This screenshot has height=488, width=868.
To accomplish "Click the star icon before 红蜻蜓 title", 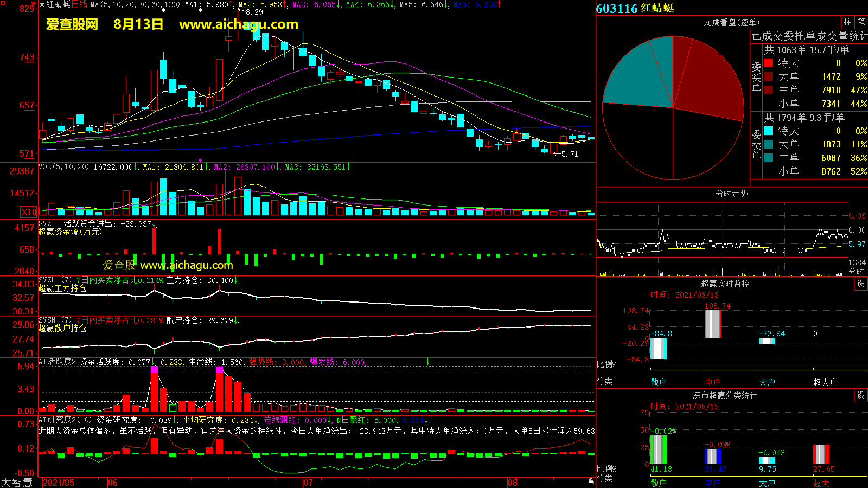I will point(42,4).
